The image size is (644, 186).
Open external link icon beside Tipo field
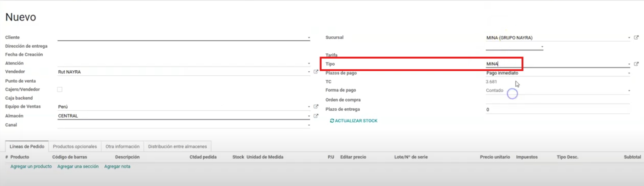[636, 64]
